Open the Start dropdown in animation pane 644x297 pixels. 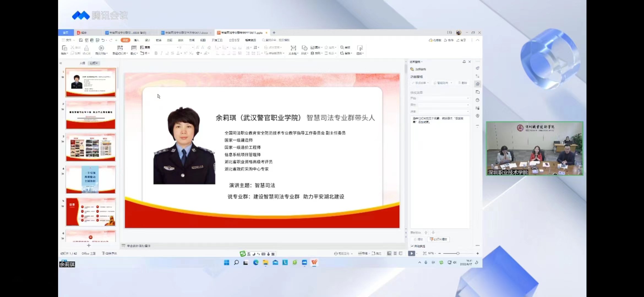(x=443, y=98)
